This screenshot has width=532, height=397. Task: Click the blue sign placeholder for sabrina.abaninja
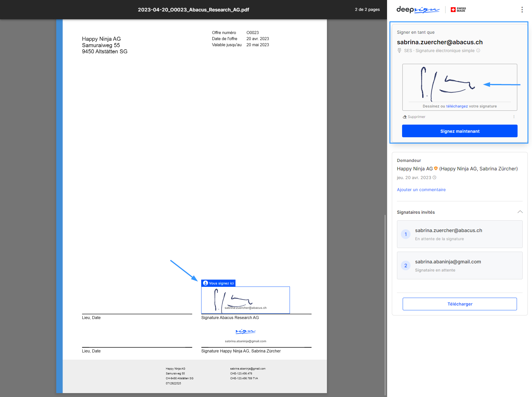[245, 332]
